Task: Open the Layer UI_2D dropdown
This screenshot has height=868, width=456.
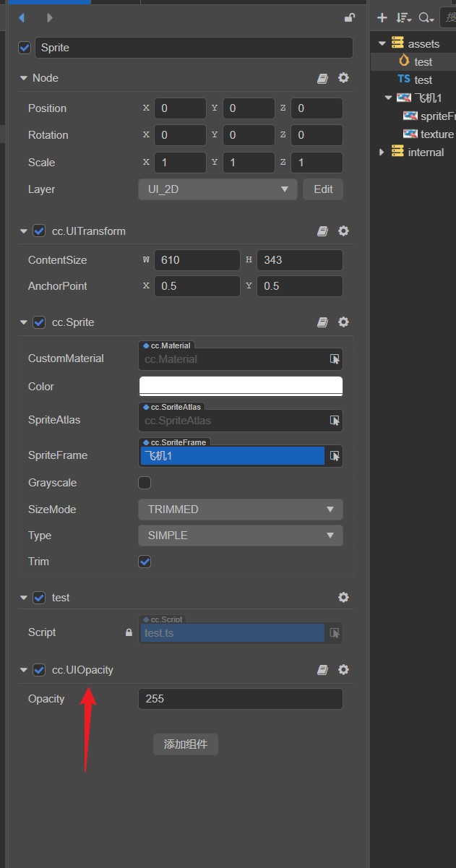Action: [x=218, y=189]
